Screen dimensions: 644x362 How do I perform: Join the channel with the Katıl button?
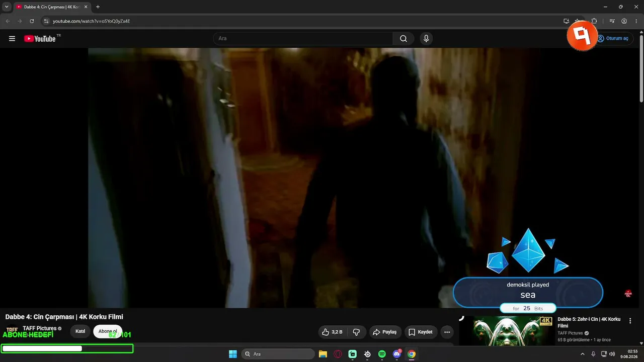(x=80, y=331)
